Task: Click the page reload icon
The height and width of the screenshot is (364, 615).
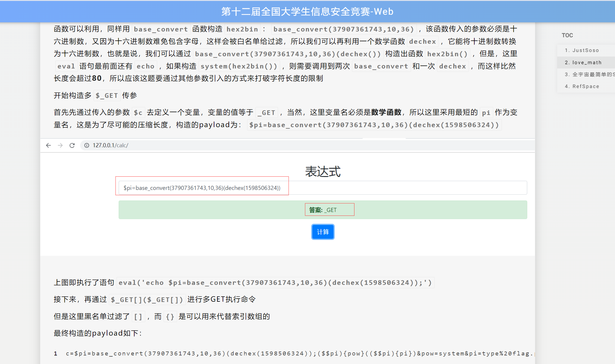Action: [x=72, y=145]
